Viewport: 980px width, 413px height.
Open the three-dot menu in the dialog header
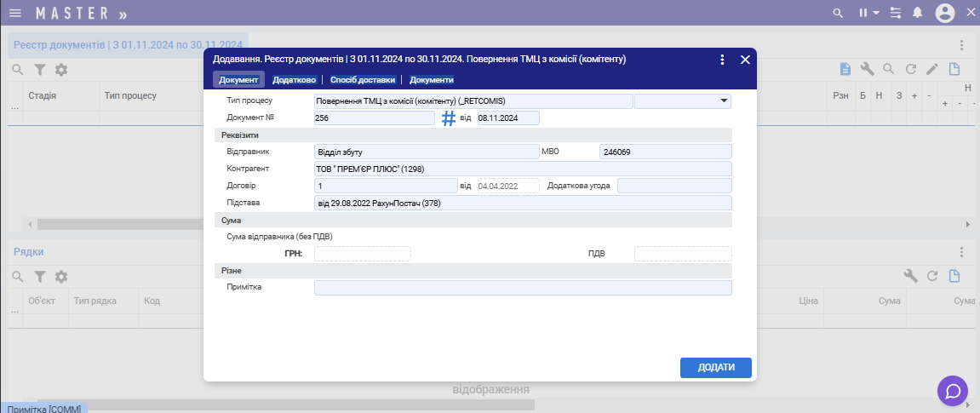(722, 60)
